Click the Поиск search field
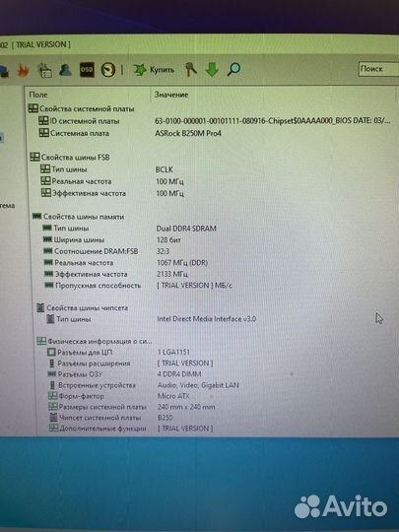 (378, 69)
